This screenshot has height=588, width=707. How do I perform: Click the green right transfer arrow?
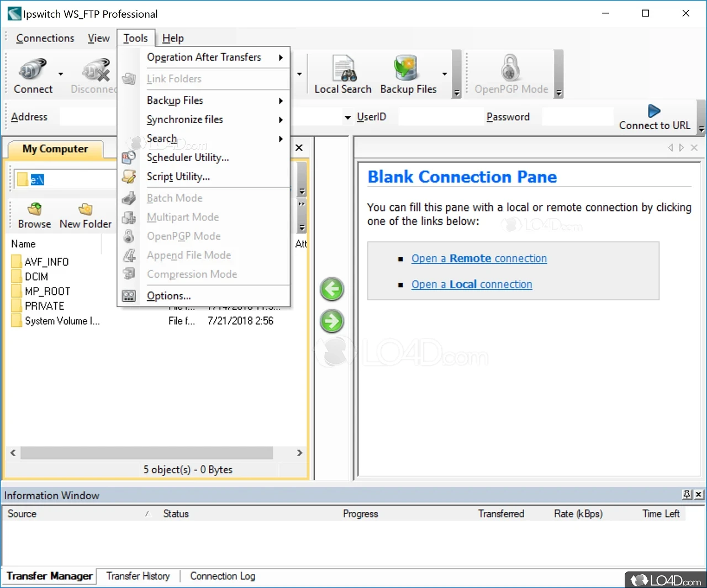coord(332,321)
